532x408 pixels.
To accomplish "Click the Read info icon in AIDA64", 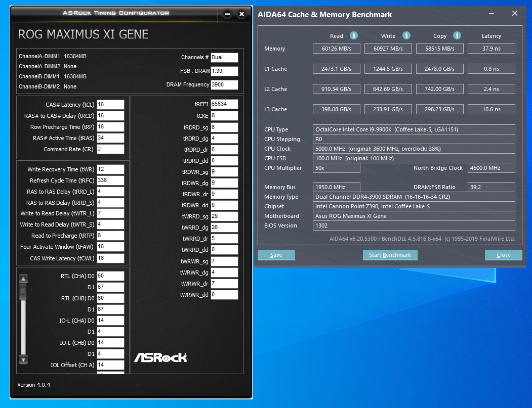I will [353, 35].
